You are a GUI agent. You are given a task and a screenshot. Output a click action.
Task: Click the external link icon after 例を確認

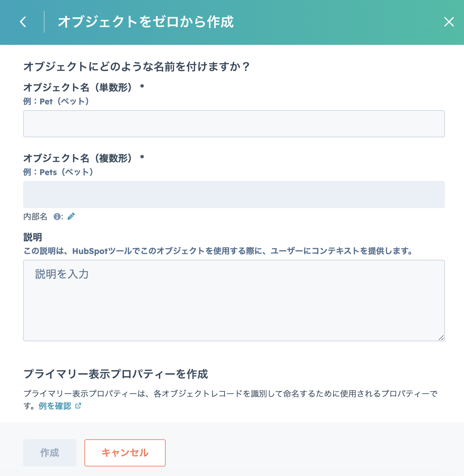pos(78,406)
